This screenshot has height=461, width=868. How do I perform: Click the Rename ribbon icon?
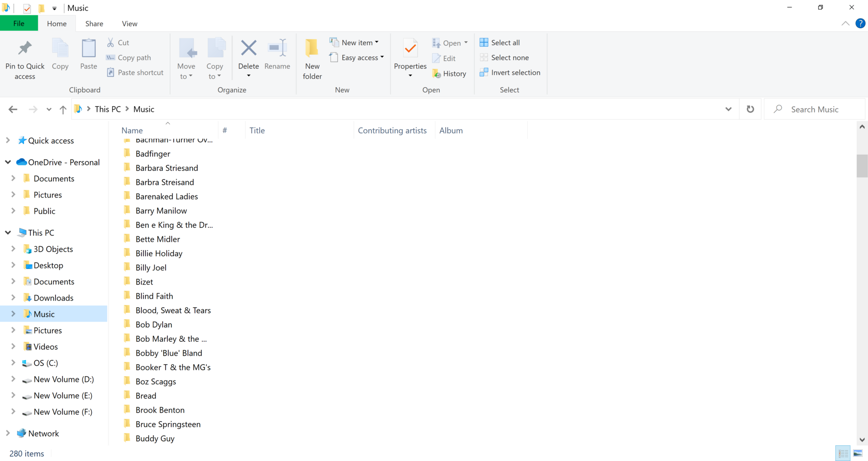pyautogui.click(x=277, y=48)
